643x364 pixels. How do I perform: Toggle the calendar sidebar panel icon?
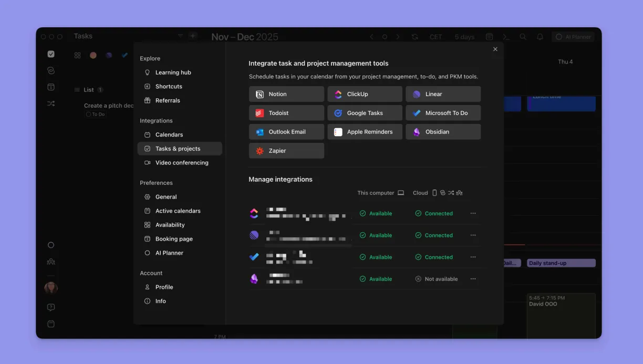(x=489, y=37)
